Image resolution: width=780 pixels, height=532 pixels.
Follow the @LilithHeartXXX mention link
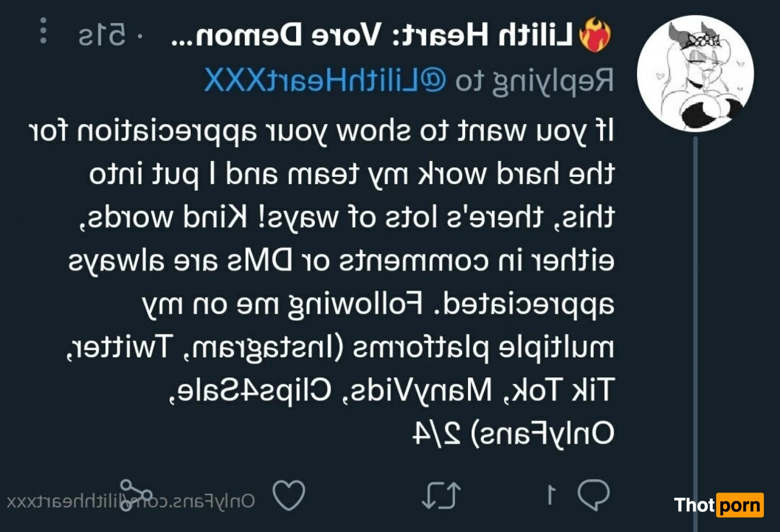click(x=325, y=80)
